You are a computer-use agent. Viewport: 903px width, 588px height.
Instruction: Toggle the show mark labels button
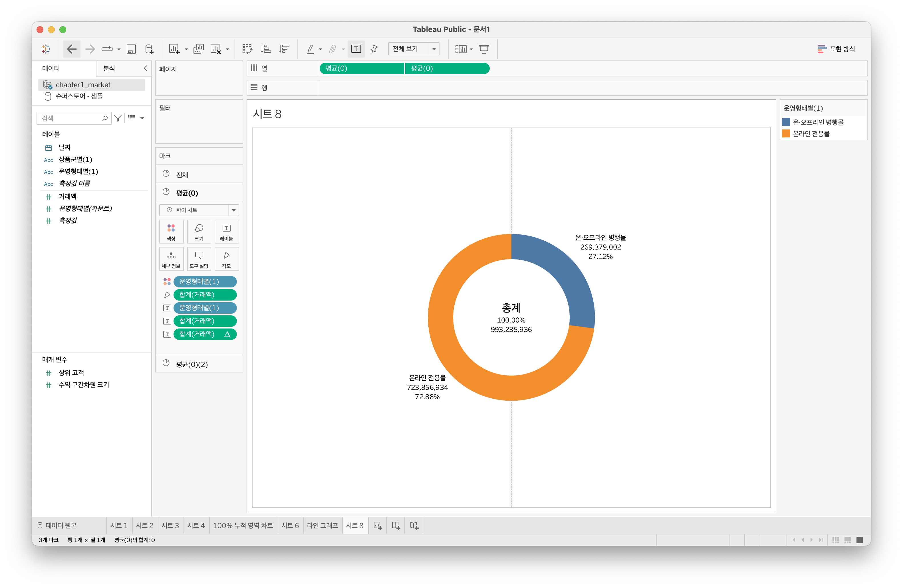point(356,49)
